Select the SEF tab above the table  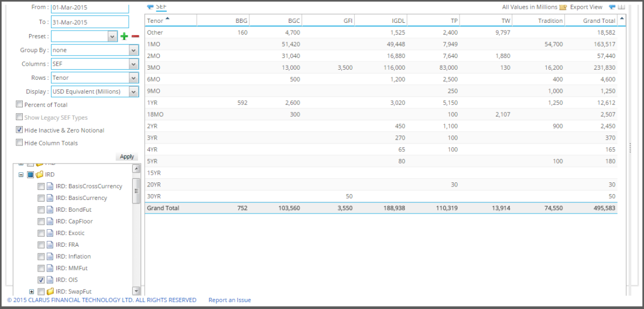coord(161,6)
